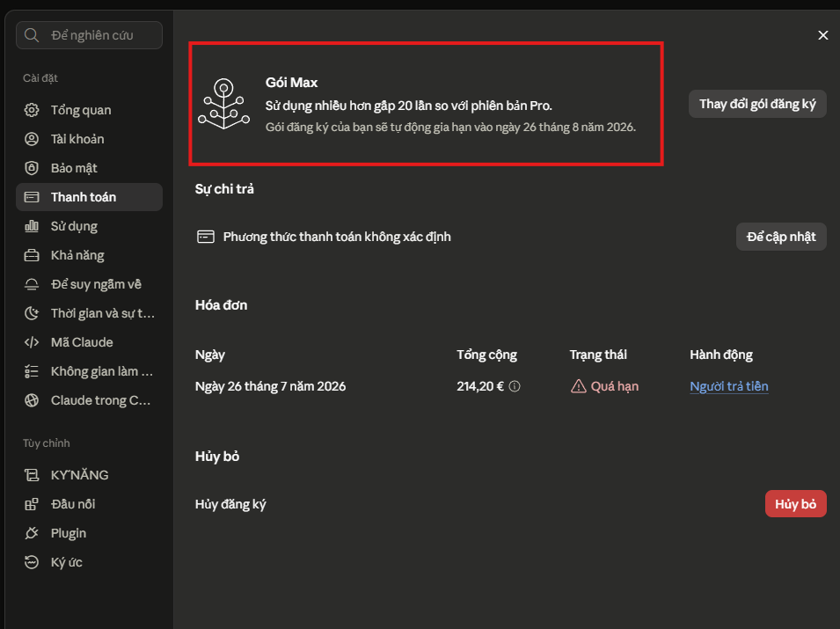The image size is (840, 629).
Task: Click the "Hủy đăng ký" label
Action: coord(230,504)
